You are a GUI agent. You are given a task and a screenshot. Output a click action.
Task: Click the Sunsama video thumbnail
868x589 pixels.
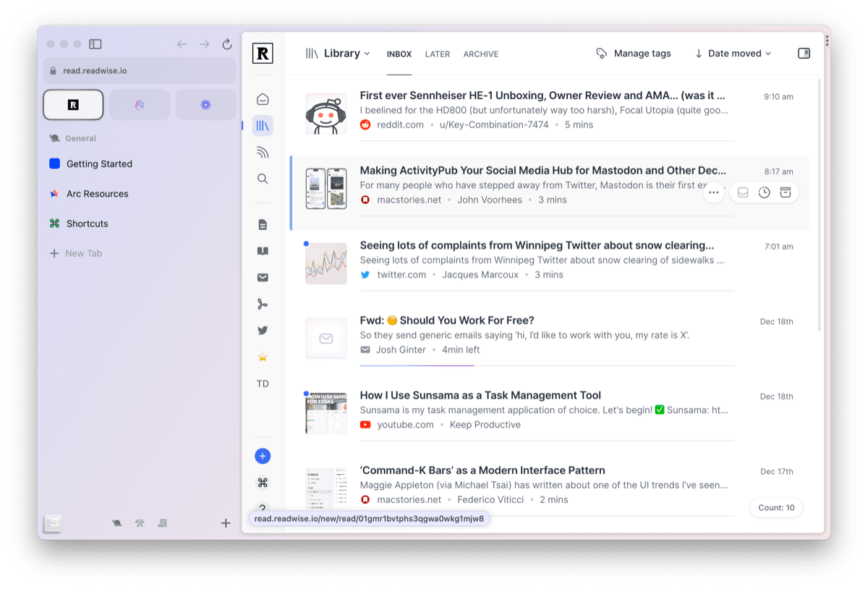(x=326, y=413)
